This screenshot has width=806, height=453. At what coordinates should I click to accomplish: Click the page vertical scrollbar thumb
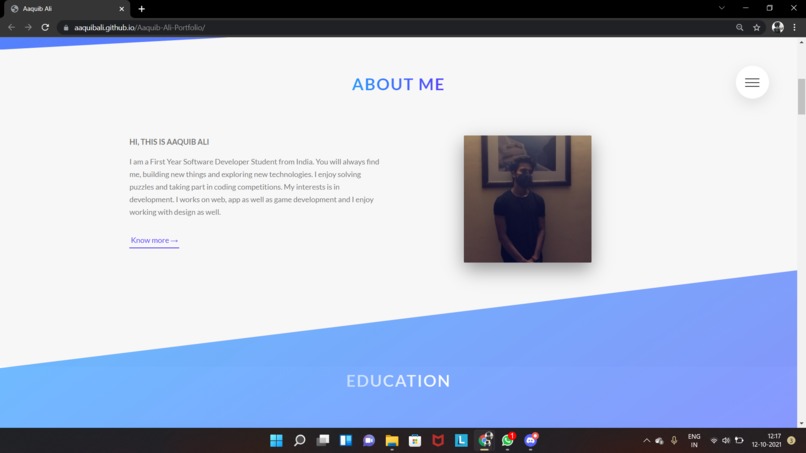click(801, 97)
